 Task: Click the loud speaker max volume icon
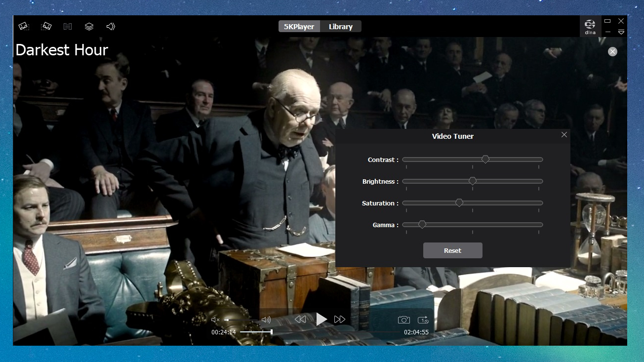[x=266, y=320]
